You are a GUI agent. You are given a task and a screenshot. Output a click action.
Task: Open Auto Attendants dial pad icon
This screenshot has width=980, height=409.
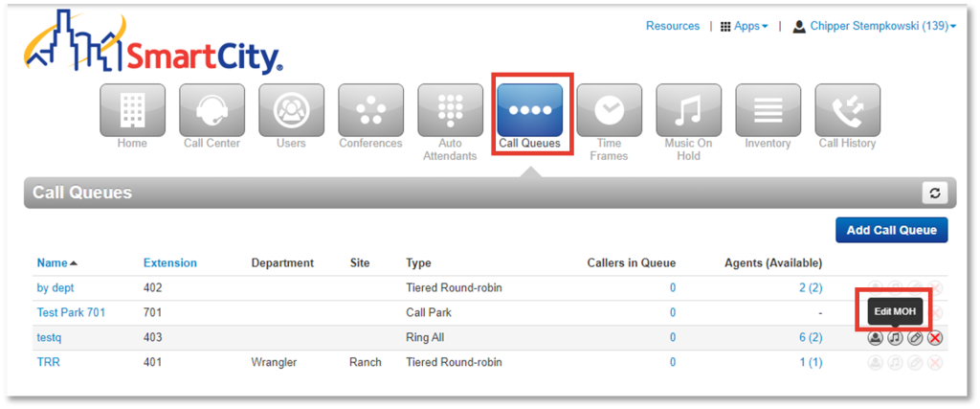click(x=450, y=110)
